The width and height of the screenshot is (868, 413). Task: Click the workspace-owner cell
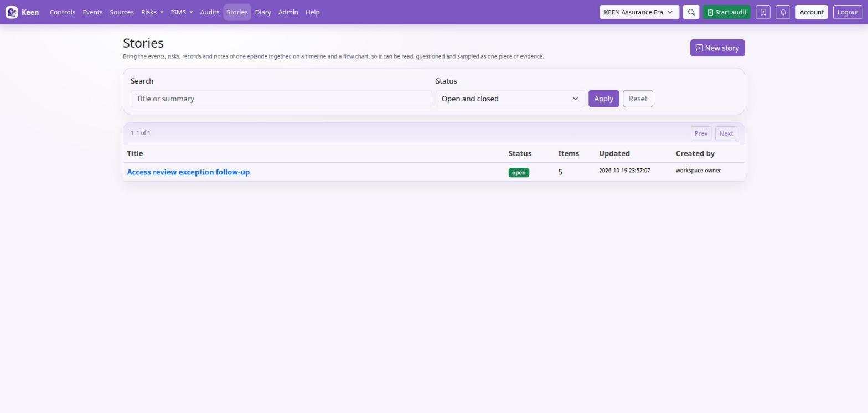pos(698,171)
